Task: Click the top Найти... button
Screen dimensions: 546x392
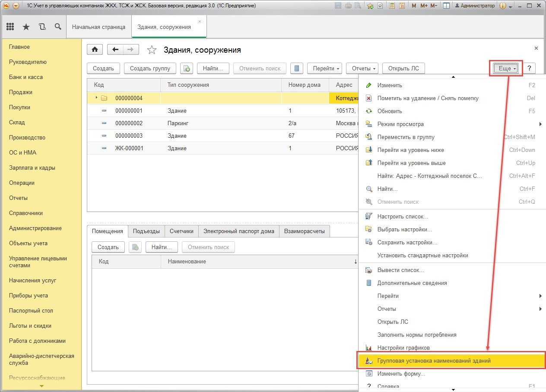Action: pyautogui.click(x=213, y=68)
